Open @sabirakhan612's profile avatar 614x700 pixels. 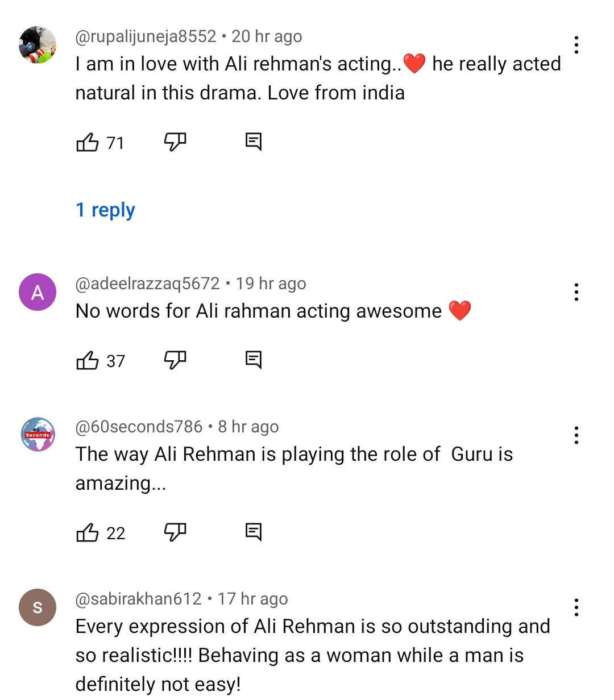[x=38, y=607]
